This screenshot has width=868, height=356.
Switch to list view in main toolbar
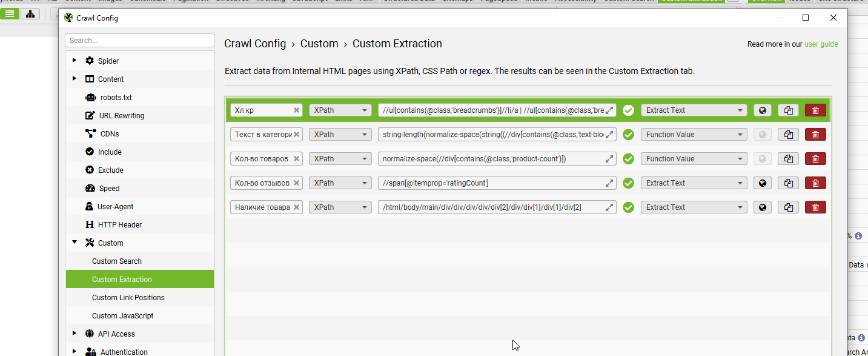click(x=10, y=14)
